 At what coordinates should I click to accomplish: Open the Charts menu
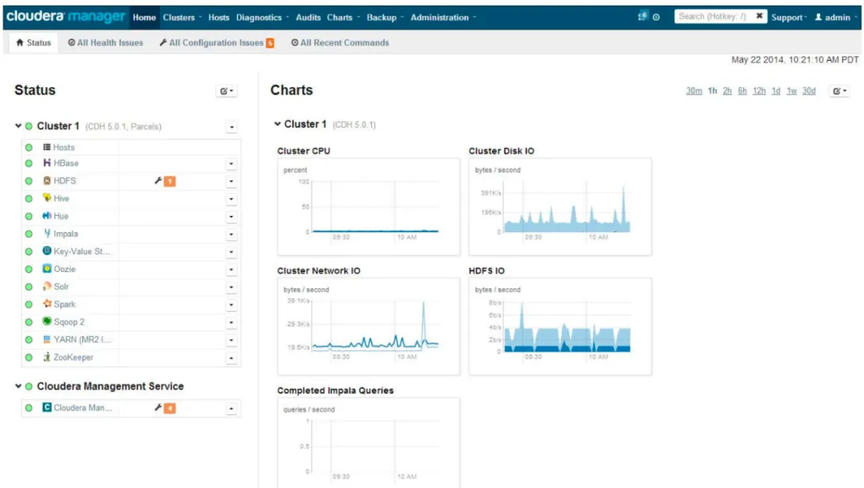[343, 17]
